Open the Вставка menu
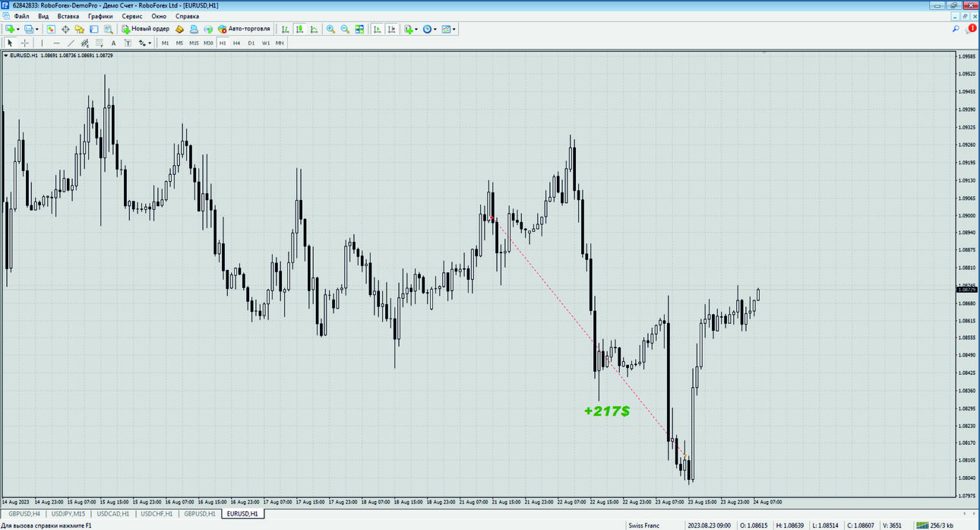980x530 pixels. click(x=68, y=16)
